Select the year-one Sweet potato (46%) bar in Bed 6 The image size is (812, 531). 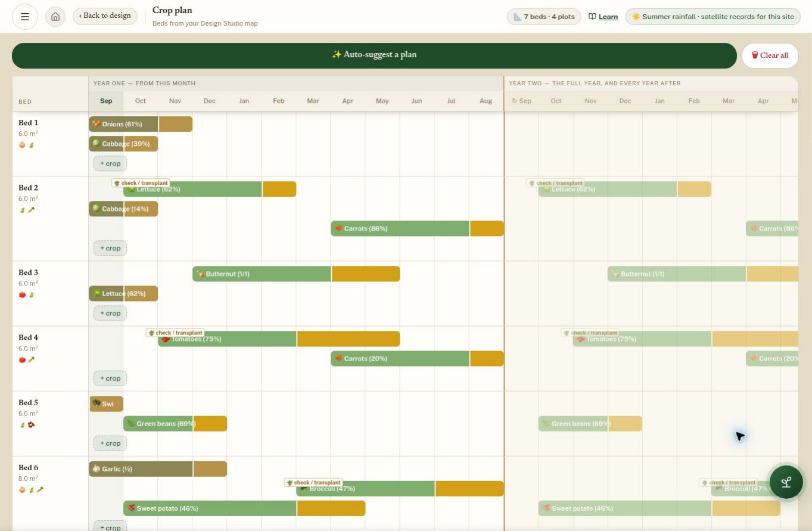tap(244, 508)
